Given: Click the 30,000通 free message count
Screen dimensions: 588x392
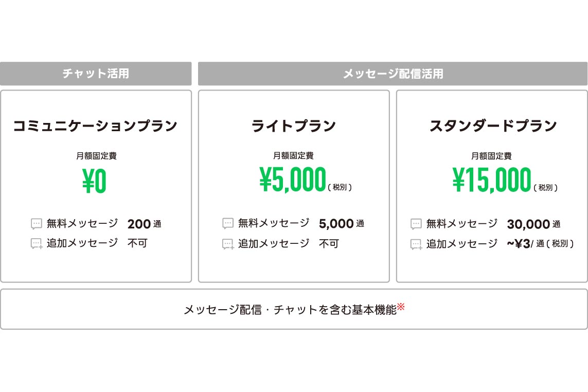Looking at the screenshot, I should click(x=533, y=224).
